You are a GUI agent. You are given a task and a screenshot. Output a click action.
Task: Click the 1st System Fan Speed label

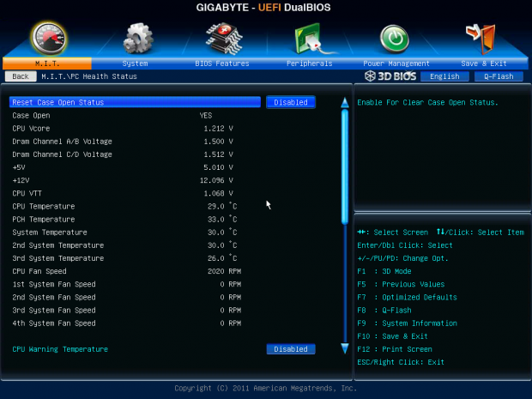point(54,284)
